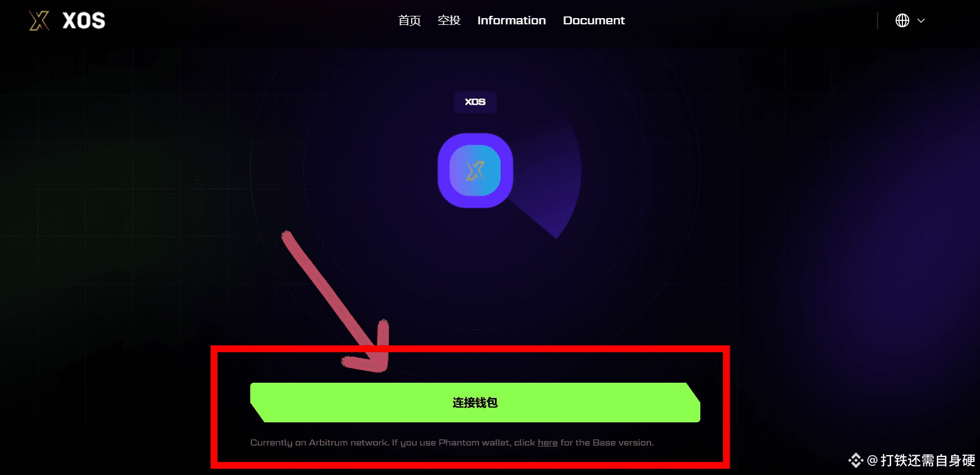The image size is (980, 475).
Task: Click the green 连接钱包 button
Action: 475,403
